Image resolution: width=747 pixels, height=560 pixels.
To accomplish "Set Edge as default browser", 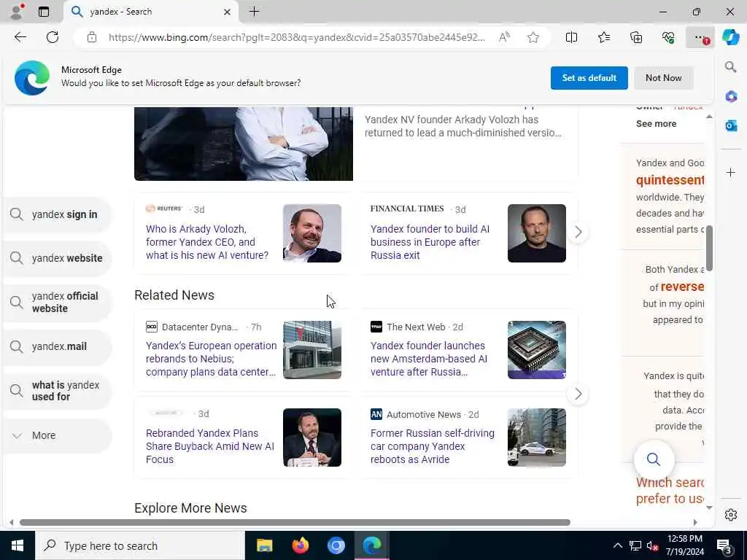I will (589, 77).
